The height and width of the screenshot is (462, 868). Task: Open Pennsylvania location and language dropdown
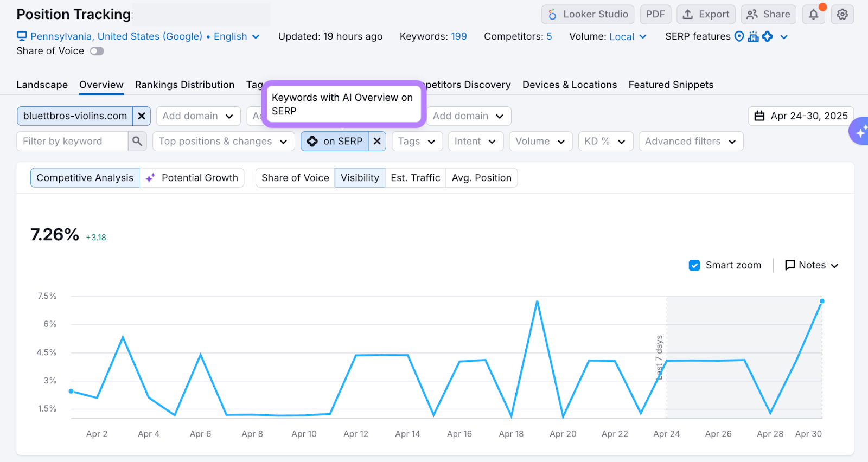(x=138, y=36)
